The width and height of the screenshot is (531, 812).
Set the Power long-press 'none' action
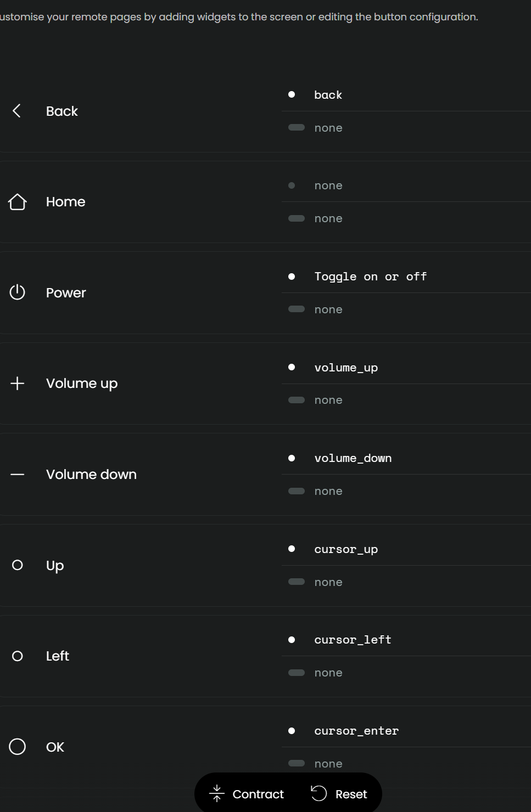(x=328, y=309)
